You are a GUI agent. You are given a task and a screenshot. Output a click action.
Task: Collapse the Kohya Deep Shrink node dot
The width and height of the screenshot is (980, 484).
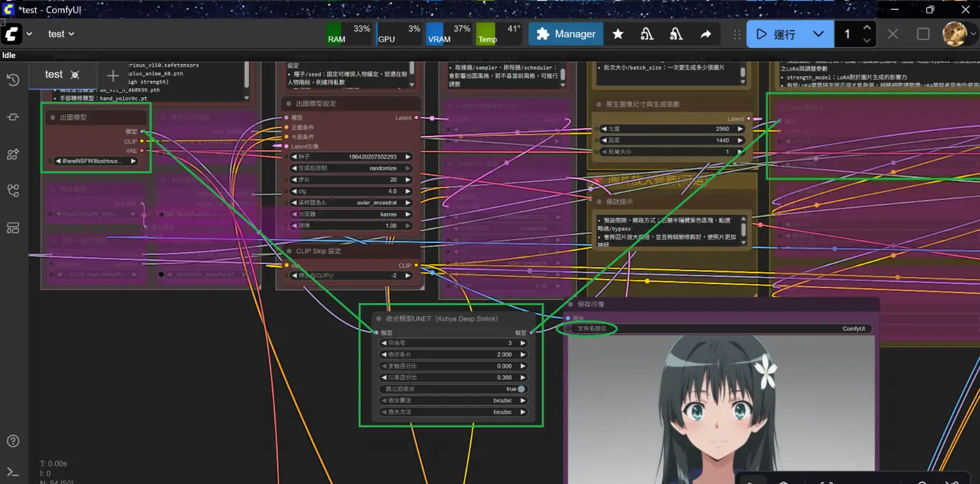379,319
